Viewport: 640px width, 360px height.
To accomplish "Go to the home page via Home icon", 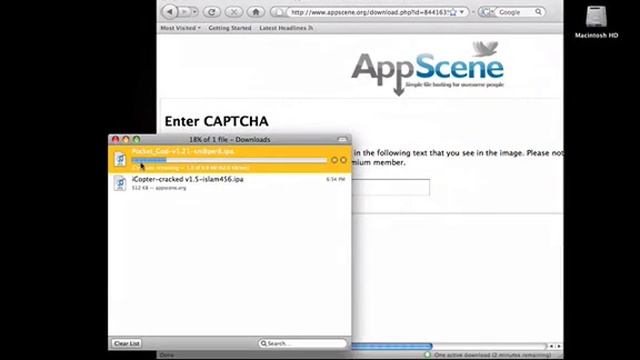I will 256,12.
